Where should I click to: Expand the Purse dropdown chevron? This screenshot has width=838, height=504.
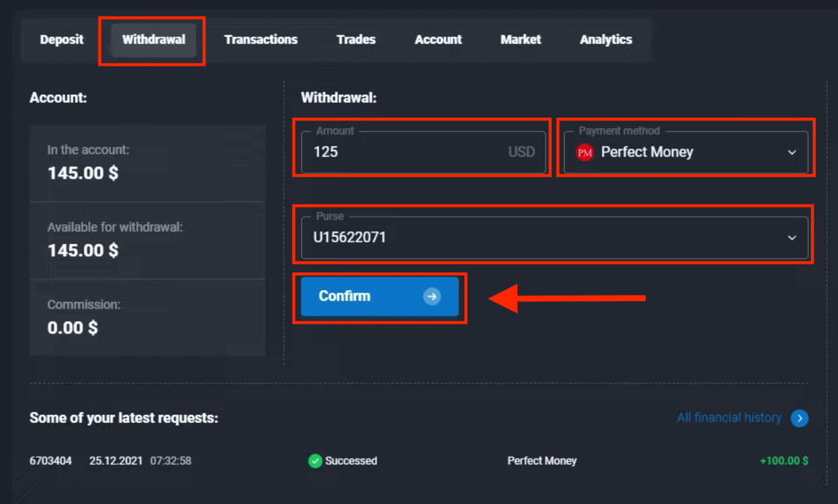tap(792, 238)
